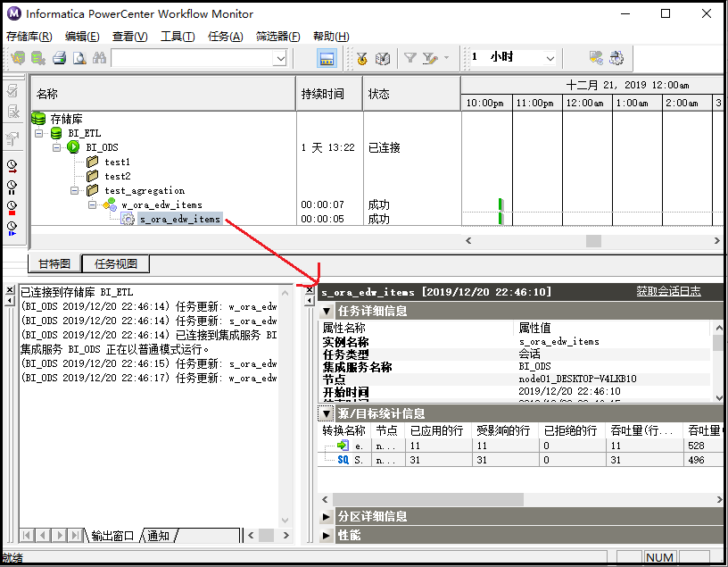Click the workflow icon beside w_ora_edw_items
This screenshot has height=567, width=728.
[x=110, y=204]
